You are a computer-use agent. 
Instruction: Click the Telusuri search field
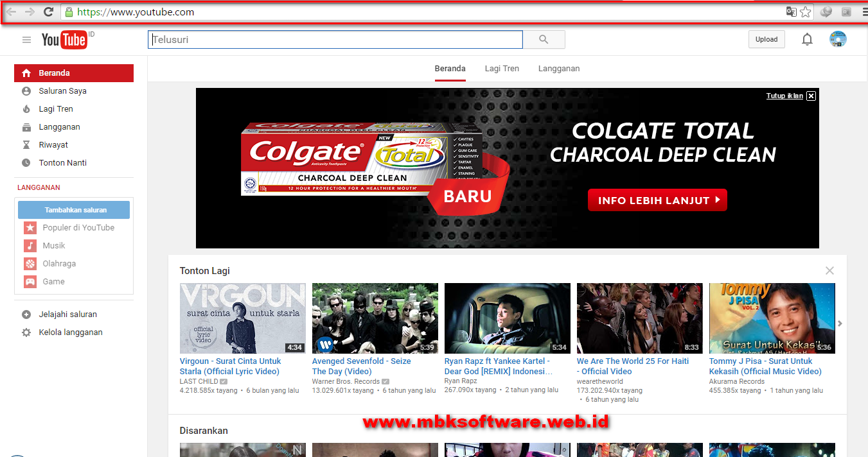(x=335, y=40)
